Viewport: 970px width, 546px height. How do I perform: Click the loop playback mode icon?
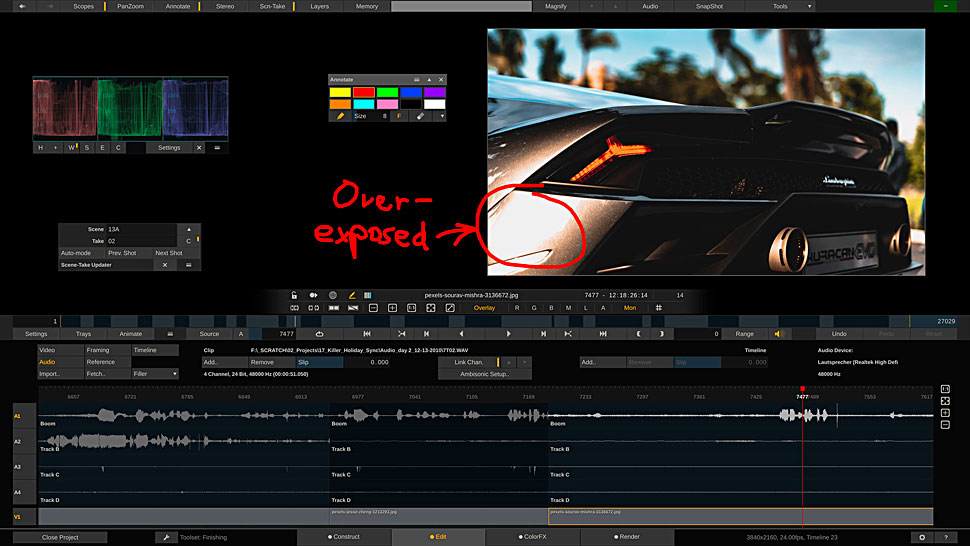(x=319, y=334)
